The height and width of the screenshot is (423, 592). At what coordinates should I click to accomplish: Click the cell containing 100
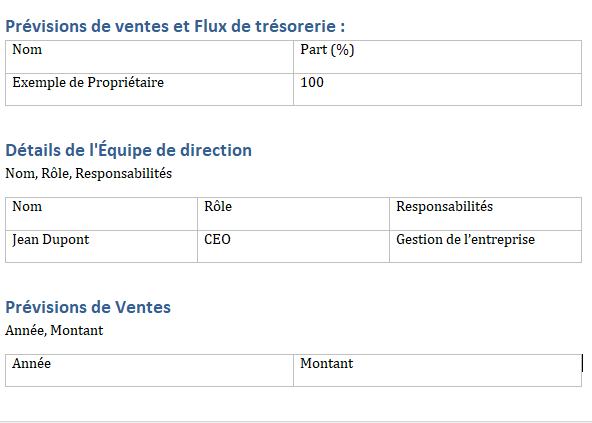point(437,90)
